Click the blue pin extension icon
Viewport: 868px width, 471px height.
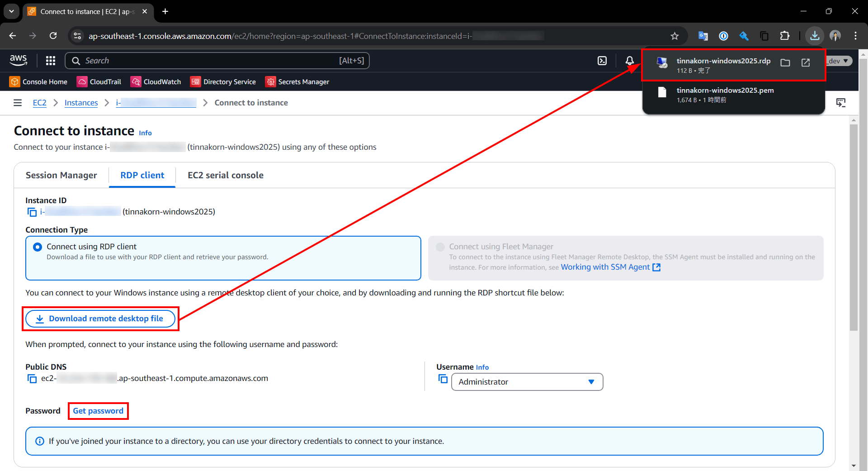[x=744, y=36]
